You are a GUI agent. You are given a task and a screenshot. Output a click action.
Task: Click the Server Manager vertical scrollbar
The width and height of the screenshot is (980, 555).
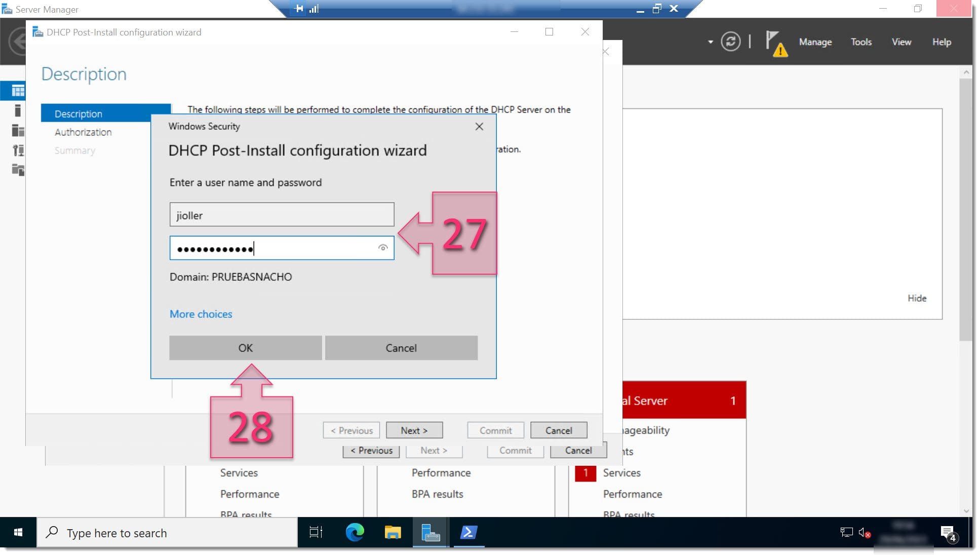966,210
